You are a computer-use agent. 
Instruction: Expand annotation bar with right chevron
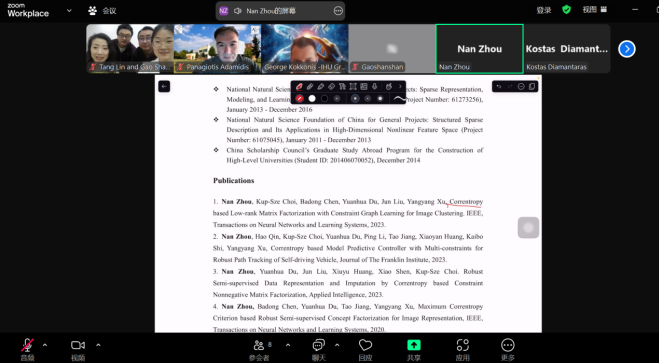pyautogui.click(x=400, y=87)
